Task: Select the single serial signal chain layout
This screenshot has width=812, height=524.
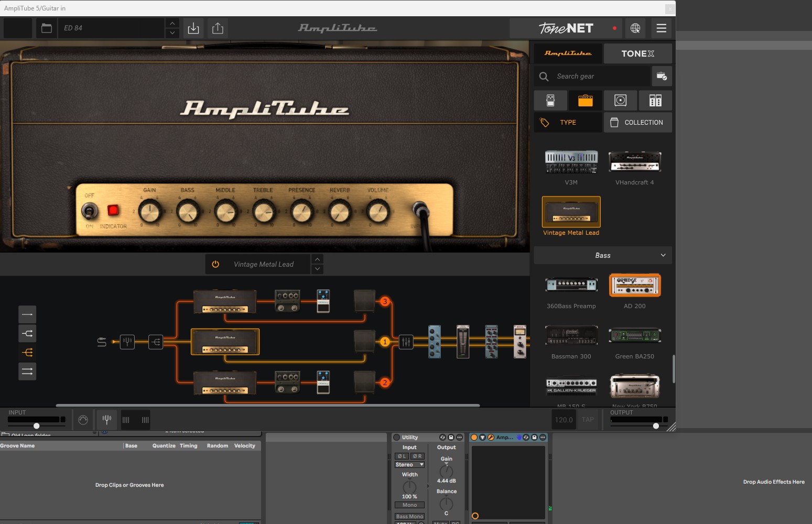Action: 27,314
